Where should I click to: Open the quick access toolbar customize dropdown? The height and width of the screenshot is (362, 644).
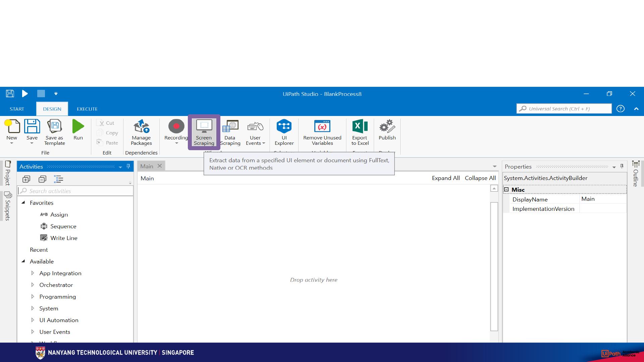(x=56, y=94)
